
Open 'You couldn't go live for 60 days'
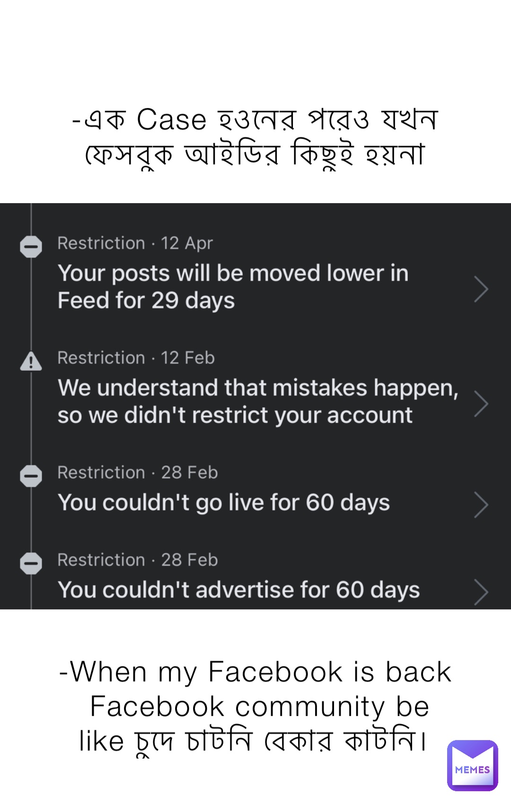coord(224,503)
